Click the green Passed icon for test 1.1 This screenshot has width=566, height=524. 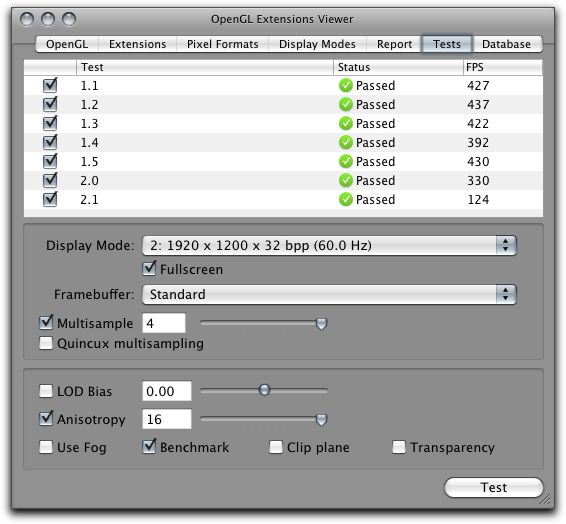coord(345,86)
